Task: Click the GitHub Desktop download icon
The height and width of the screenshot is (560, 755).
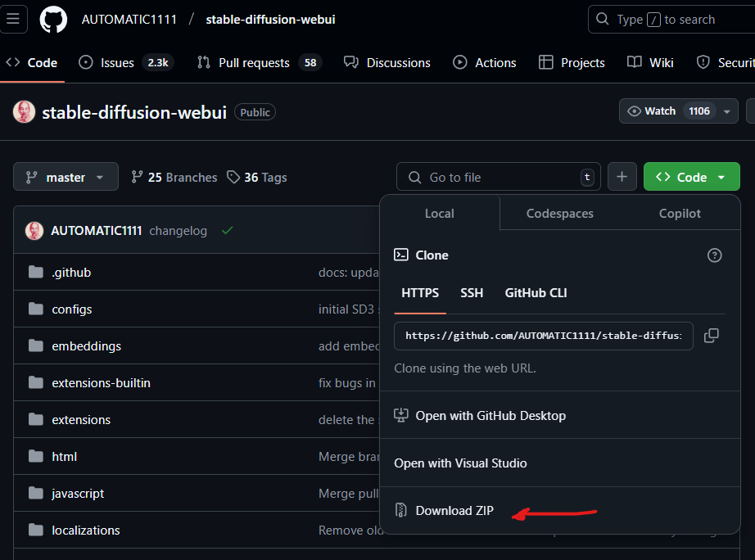Action: (400, 415)
